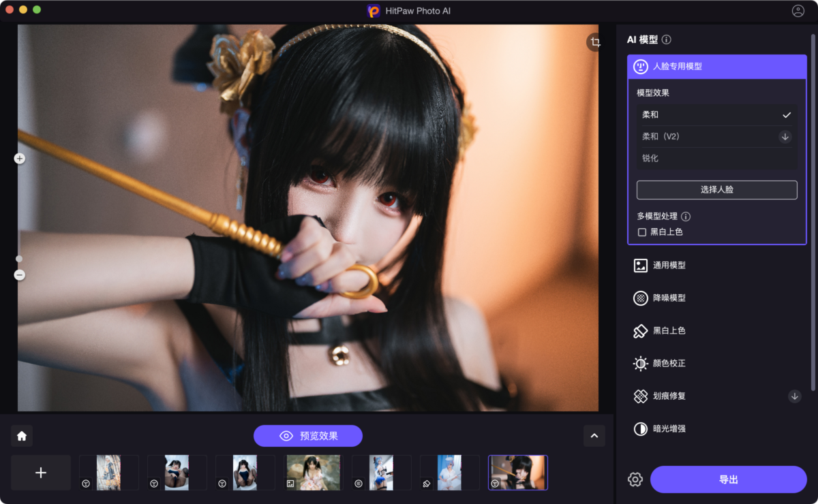This screenshot has height=504, width=818.
Task: Click the zoom out minus button
Action: (19, 275)
